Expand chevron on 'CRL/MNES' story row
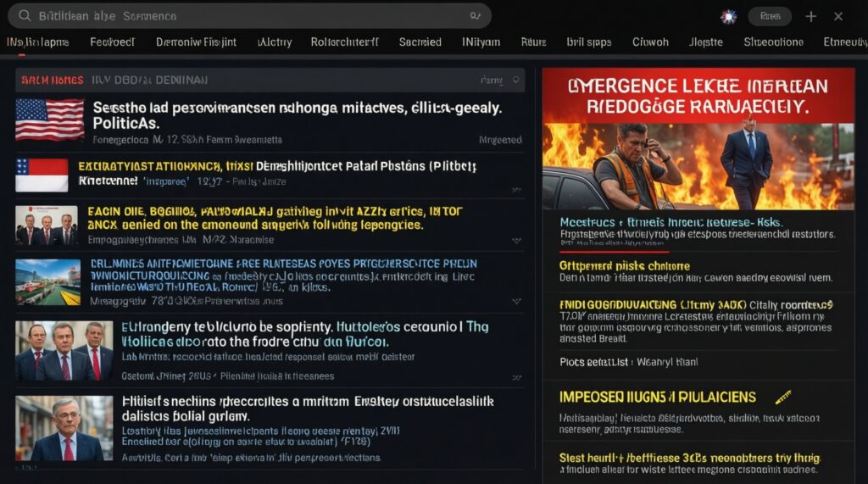Screen dimensions: 868x484 tap(516, 301)
